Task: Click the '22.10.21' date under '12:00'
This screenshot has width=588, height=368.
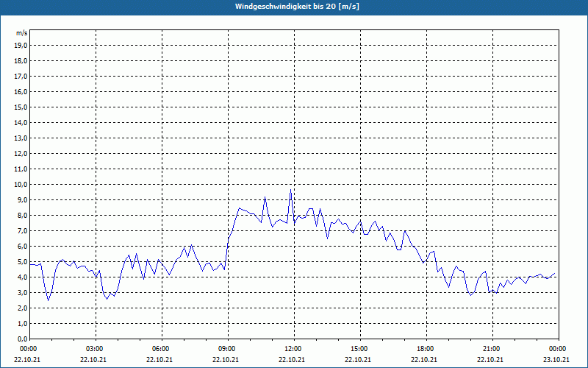Action: [x=292, y=360]
